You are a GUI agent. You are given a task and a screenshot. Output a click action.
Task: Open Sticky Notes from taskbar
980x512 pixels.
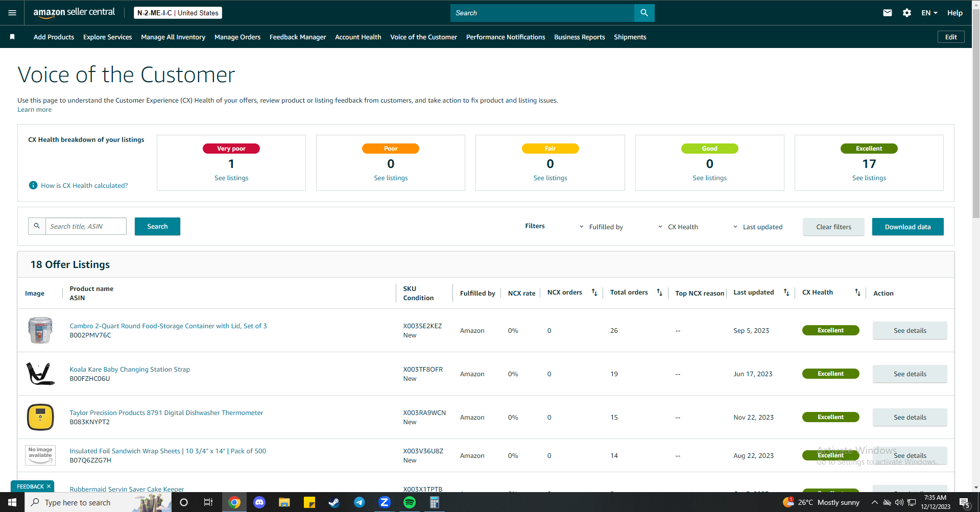[309, 502]
